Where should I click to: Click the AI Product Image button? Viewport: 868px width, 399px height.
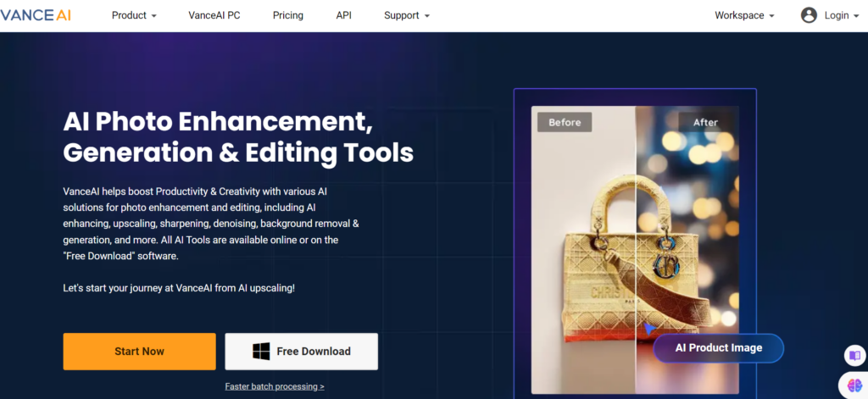(x=719, y=348)
